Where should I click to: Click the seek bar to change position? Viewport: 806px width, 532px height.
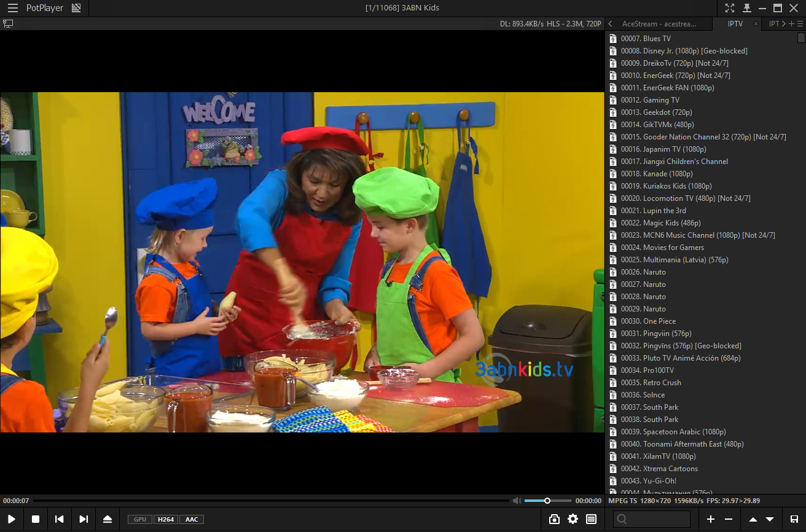(272, 501)
